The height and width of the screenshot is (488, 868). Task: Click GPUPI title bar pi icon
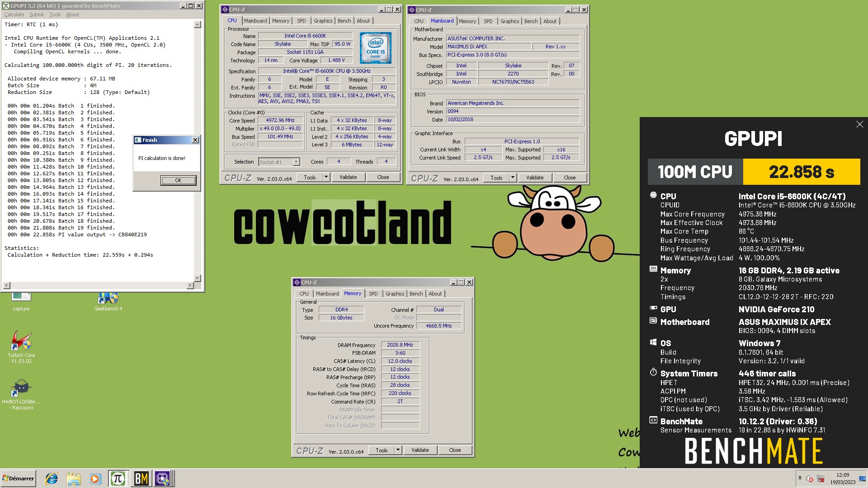[6, 6]
